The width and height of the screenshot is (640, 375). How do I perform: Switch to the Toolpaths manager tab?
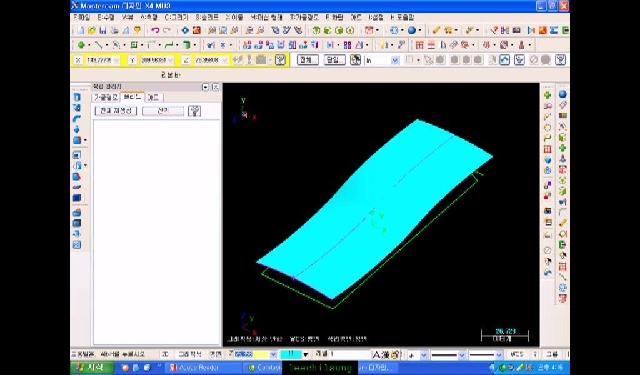coord(106,97)
